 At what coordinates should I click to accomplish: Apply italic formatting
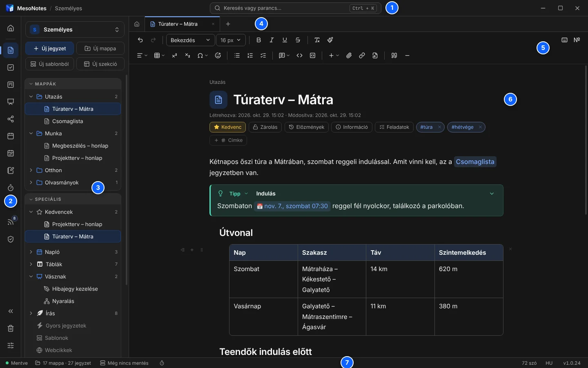click(x=272, y=40)
